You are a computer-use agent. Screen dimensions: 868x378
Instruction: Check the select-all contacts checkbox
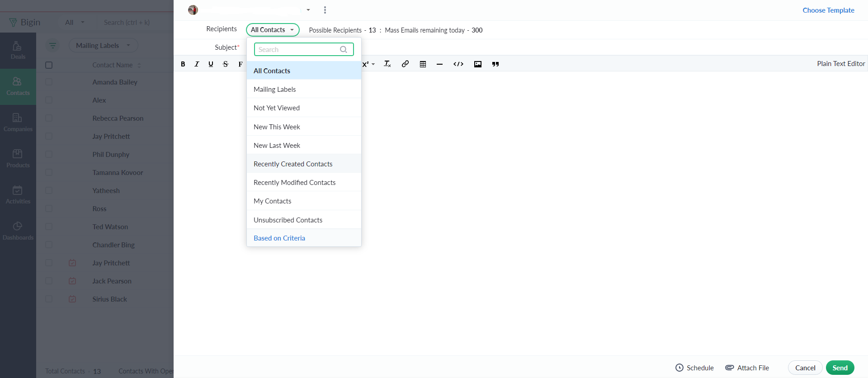click(49, 65)
